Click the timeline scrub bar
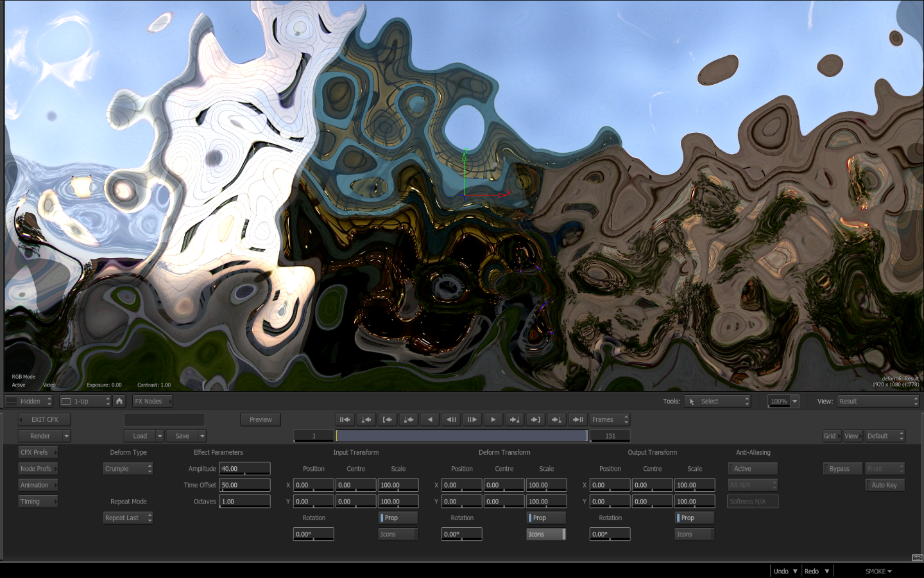 coord(461,436)
